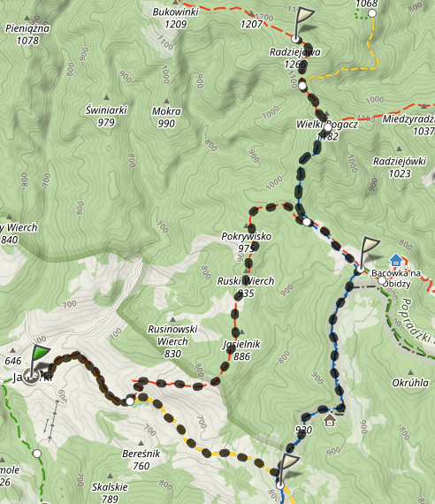The height and width of the screenshot is (504, 435).
Task: Click the Pieniążna 1078 peak label
Action: [x=27, y=34]
